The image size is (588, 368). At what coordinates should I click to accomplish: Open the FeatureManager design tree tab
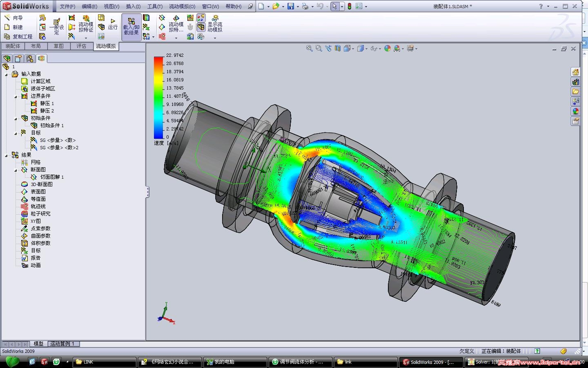tap(7, 58)
